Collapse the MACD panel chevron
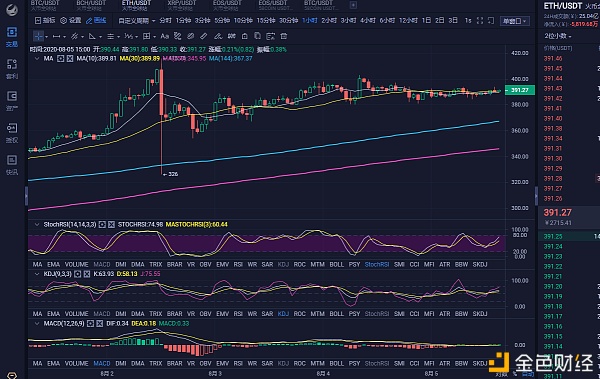 pos(37,323)
